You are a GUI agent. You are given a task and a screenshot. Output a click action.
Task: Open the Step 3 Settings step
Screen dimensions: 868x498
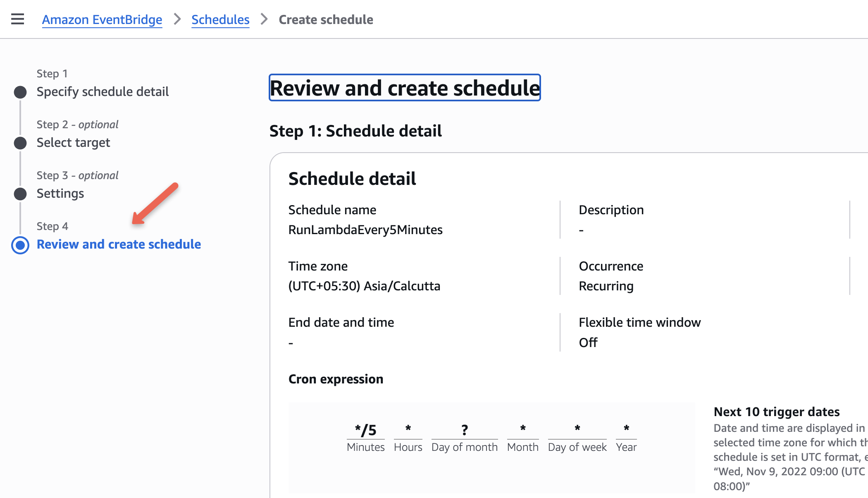pos(60,193)
